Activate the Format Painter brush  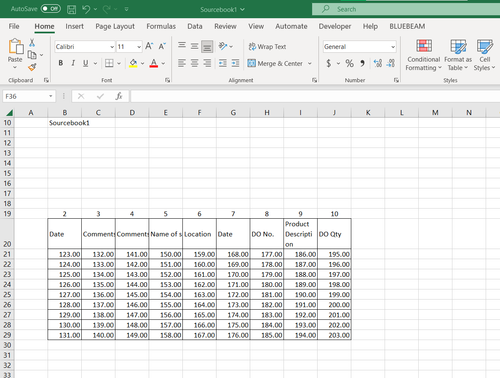click(32, 67)
